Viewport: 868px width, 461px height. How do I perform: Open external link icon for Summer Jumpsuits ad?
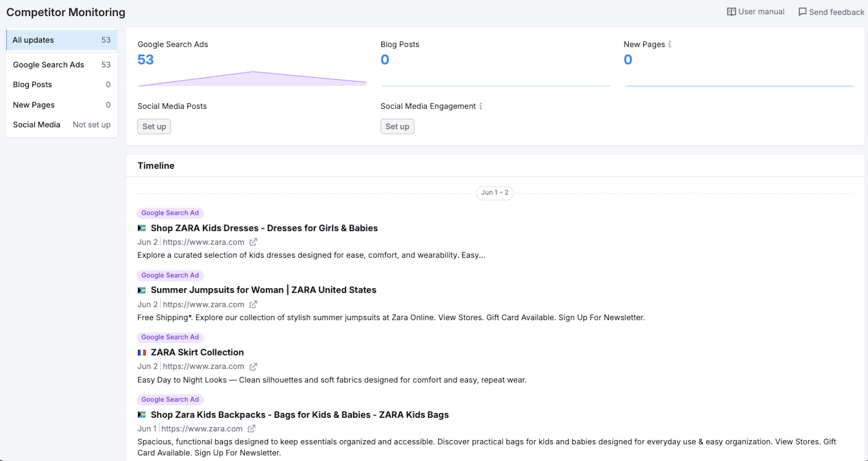(x=253, y=304)
